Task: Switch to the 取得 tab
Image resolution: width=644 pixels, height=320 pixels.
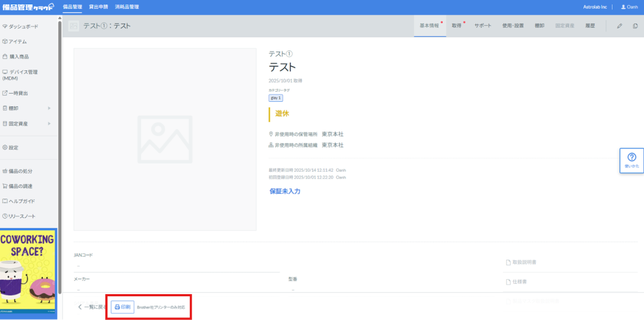Action: pos(457,26)
